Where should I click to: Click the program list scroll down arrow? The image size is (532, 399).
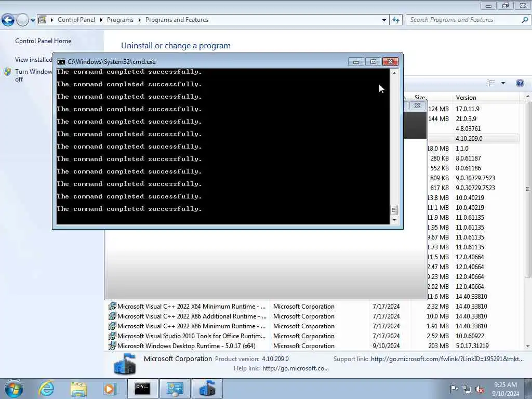(528, 347)
